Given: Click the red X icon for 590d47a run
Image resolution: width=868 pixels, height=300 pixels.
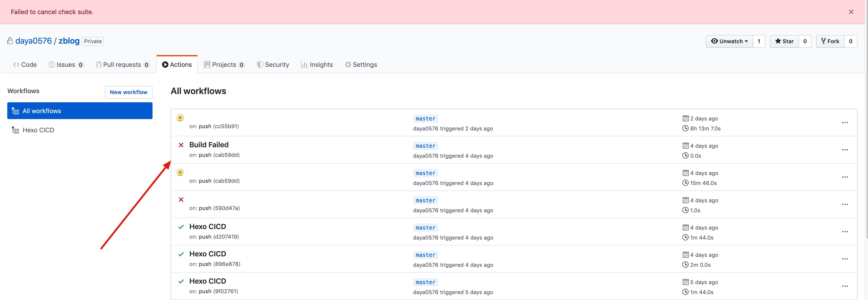Looking at the screenshot, I should tap(181, 200).
